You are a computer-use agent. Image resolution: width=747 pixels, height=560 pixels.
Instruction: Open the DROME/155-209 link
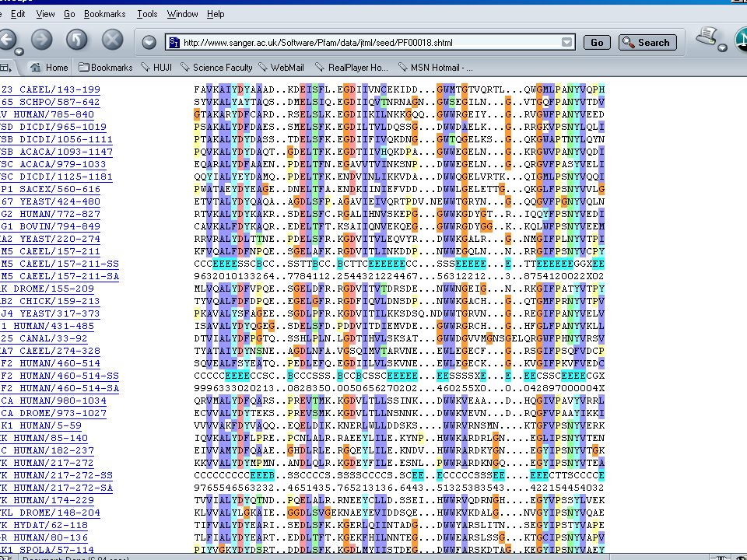click(47, 289)
